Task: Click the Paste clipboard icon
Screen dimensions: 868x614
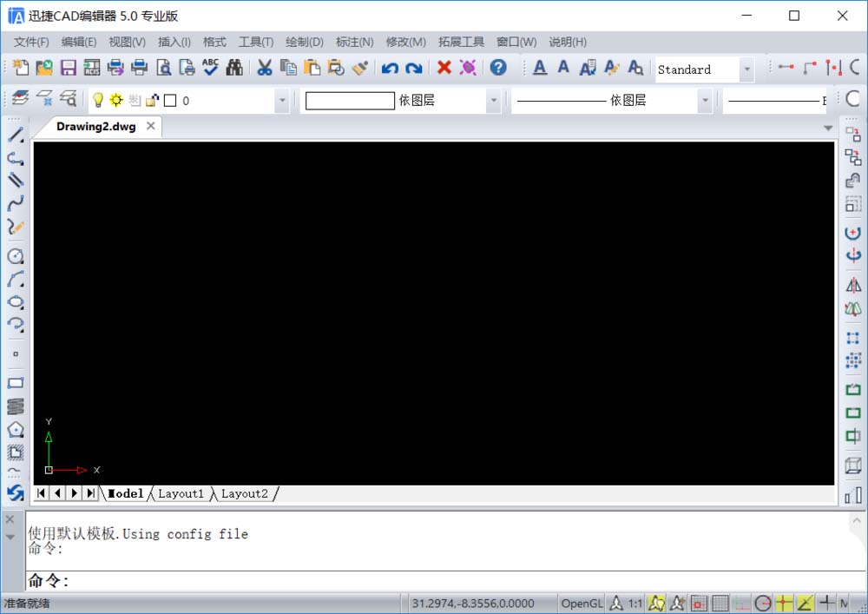Action: tap(312, 68)
